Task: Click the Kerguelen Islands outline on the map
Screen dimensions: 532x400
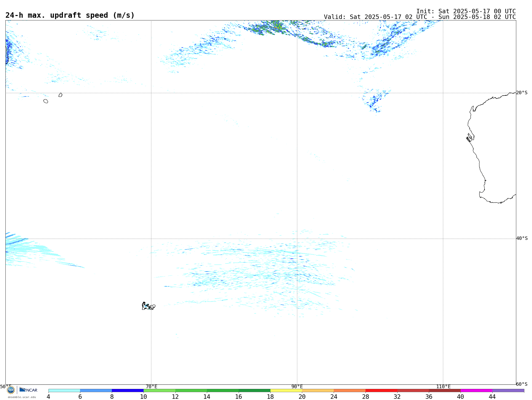Action: pyautogui.click(x=149, y=306)
